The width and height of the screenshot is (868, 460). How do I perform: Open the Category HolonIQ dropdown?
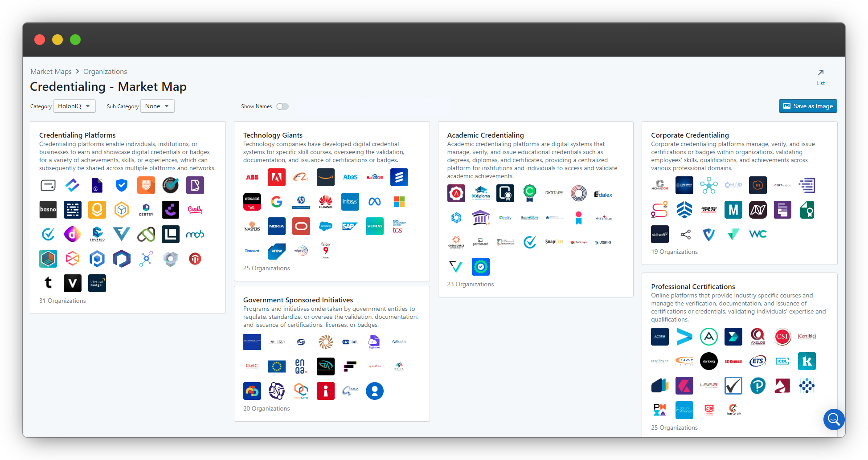coord(74,106)
